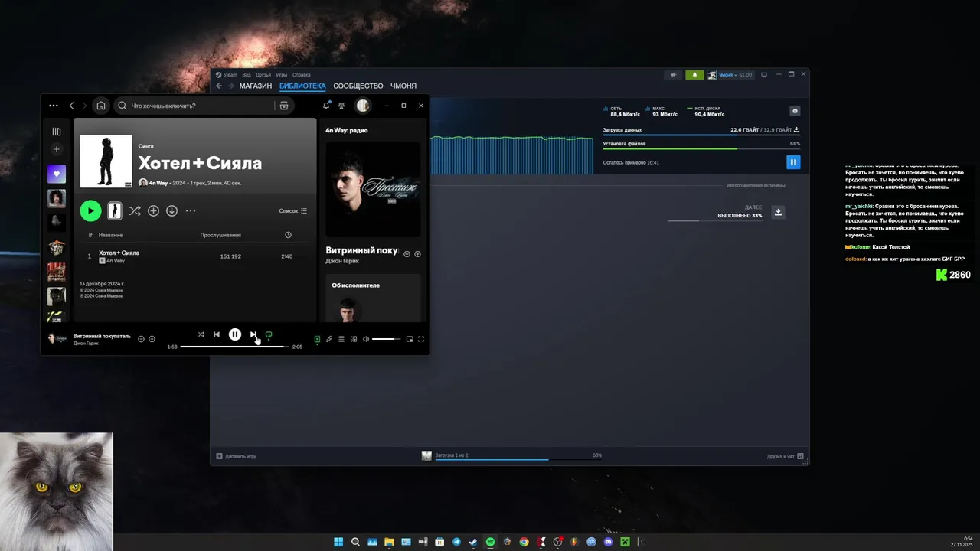This screenshot has height=551, width=980.
Task: Select track row Хотел + Сияла
Action: (x=194, y=256)
